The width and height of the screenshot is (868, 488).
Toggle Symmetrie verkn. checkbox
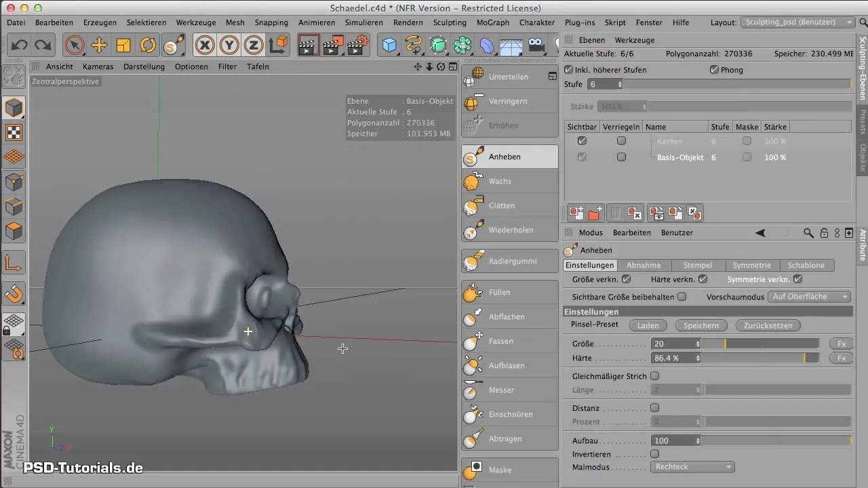[x=797, y=279]
